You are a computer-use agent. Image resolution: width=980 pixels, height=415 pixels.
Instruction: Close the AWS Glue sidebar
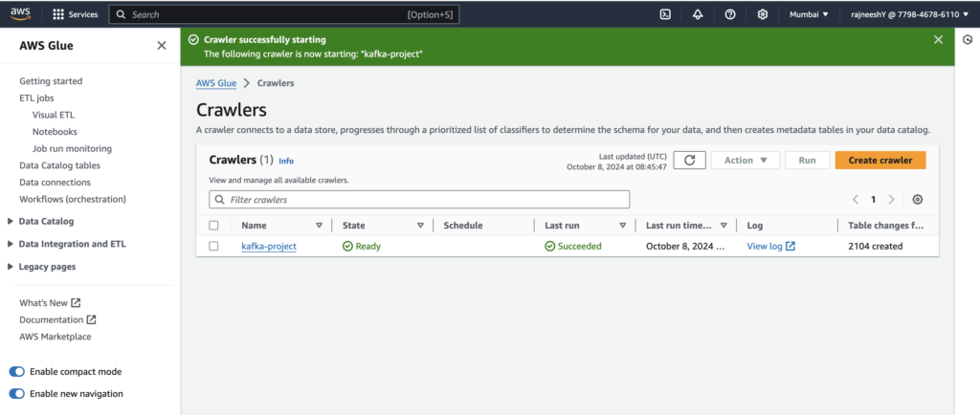point(161,46)
